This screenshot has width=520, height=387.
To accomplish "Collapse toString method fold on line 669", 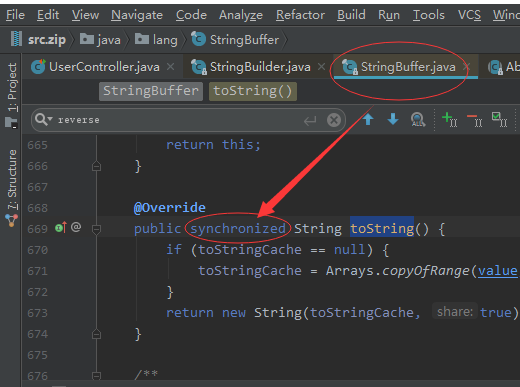I will click(x=96, y=229).
